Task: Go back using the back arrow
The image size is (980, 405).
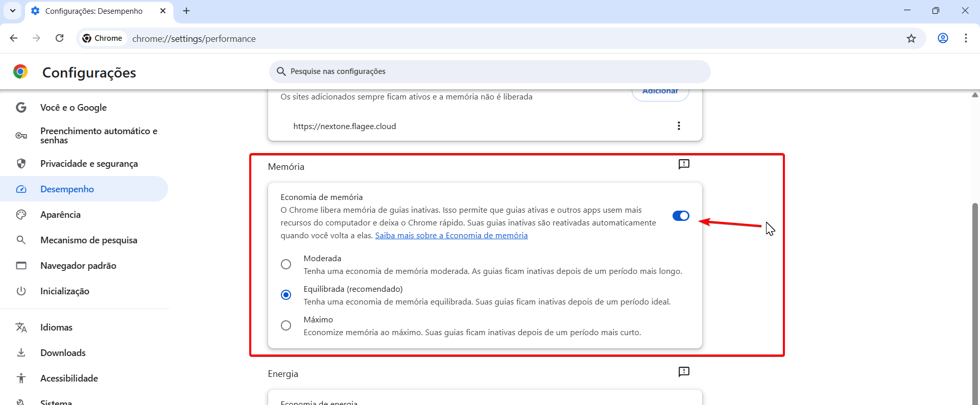Action: (x=14, y=38)
